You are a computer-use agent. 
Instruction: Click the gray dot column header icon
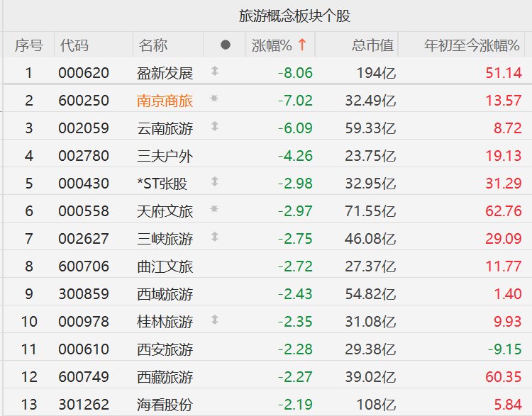[x=226, y=45]
